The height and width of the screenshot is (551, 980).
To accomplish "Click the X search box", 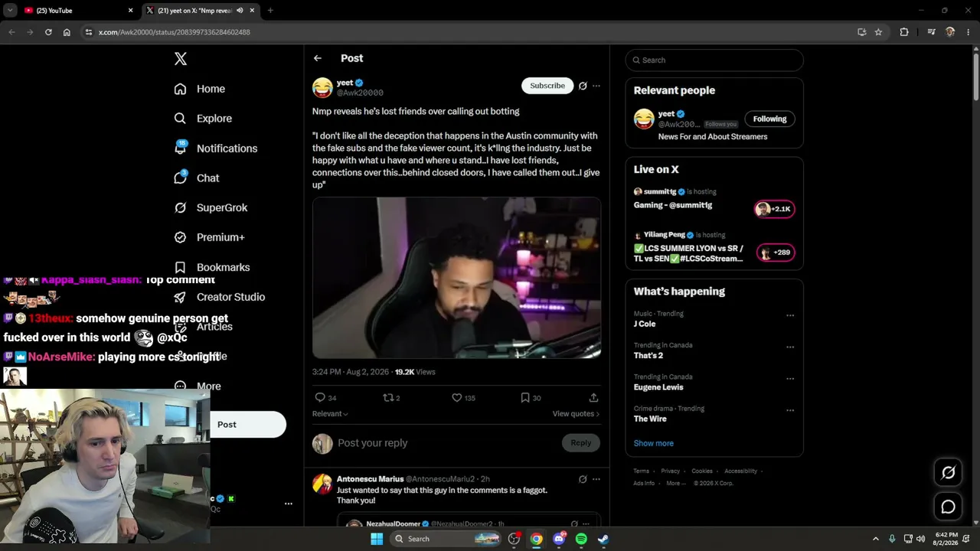I will pyautogui.click(x=714, y=60).
